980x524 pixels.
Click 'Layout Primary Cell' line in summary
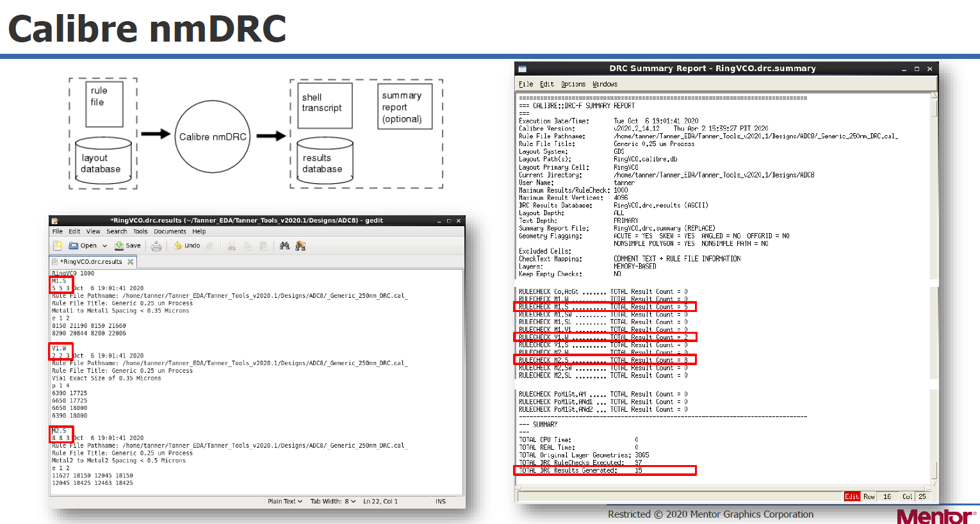click(578, 167)
